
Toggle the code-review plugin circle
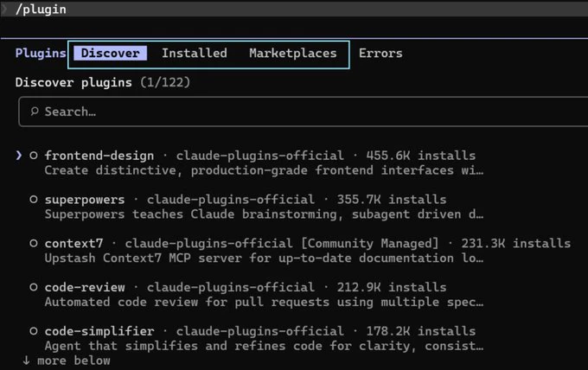(34, 287)
